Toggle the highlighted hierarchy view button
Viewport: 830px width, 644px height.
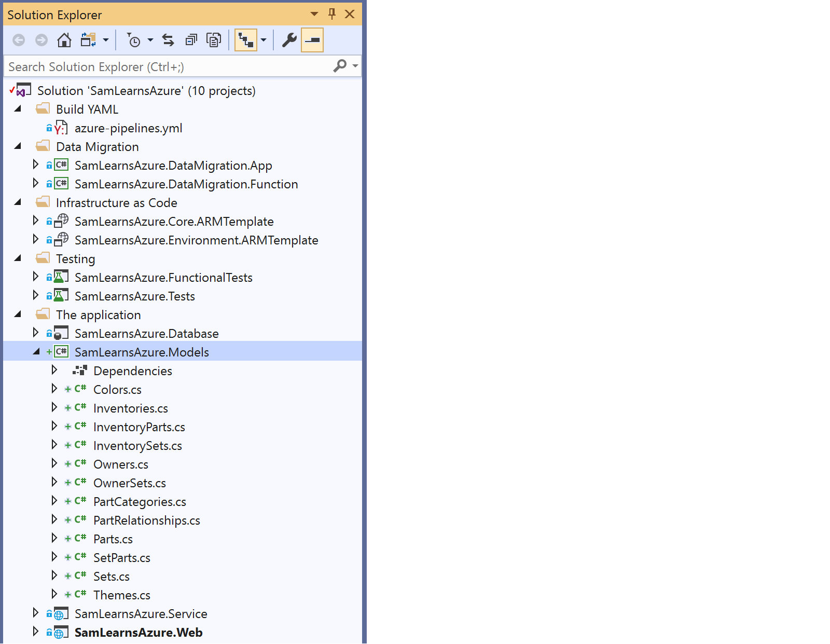point(246,40)
